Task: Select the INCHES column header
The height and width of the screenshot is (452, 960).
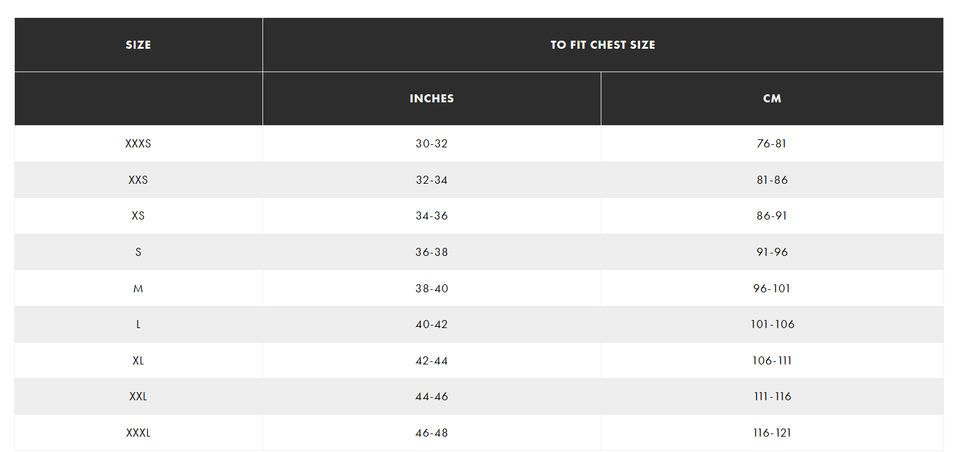Action: point(431,99)
